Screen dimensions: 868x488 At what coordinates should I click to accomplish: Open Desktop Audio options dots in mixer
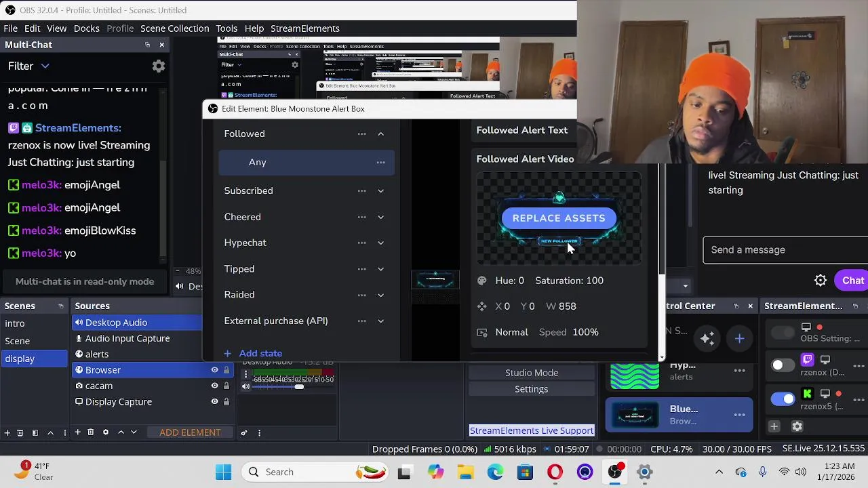point(245,375)
